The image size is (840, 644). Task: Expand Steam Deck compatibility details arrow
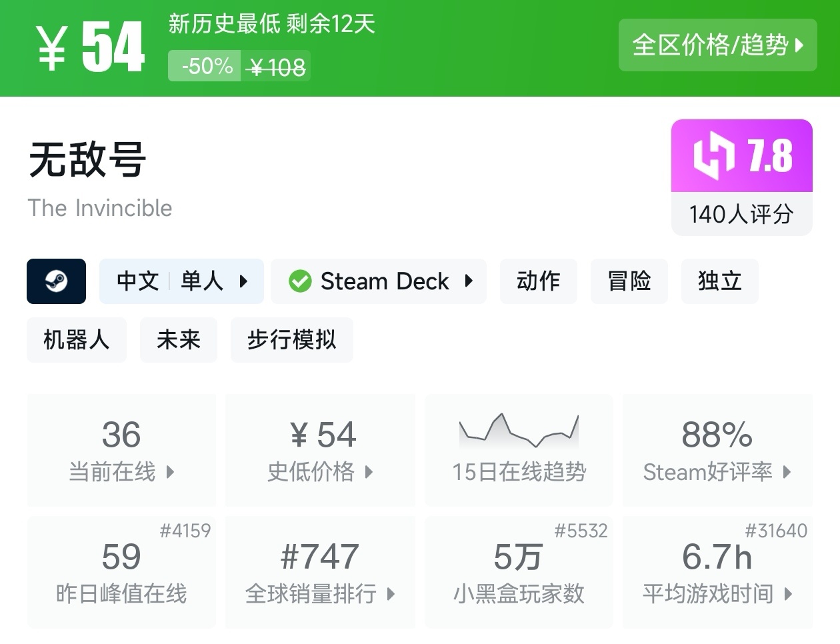(469, 281)
